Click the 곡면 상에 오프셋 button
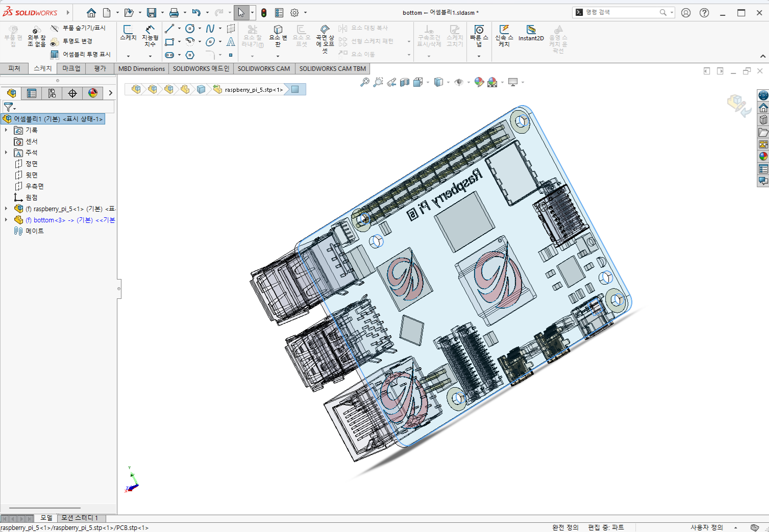This screenshot has width=769, height=532. [325, 39]
